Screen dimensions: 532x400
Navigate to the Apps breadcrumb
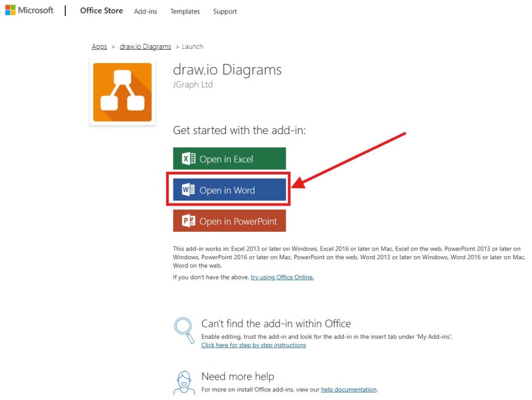coord(99,47)
